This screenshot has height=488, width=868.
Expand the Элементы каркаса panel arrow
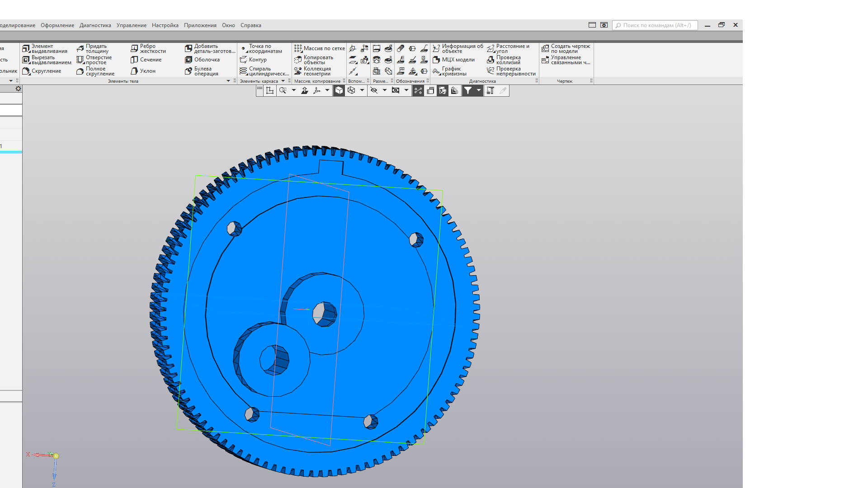click(x=283, y=81)
